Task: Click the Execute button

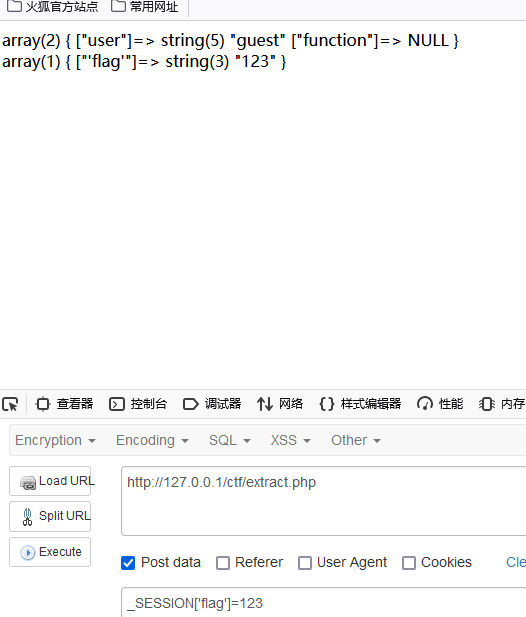Action: point(50,552)
